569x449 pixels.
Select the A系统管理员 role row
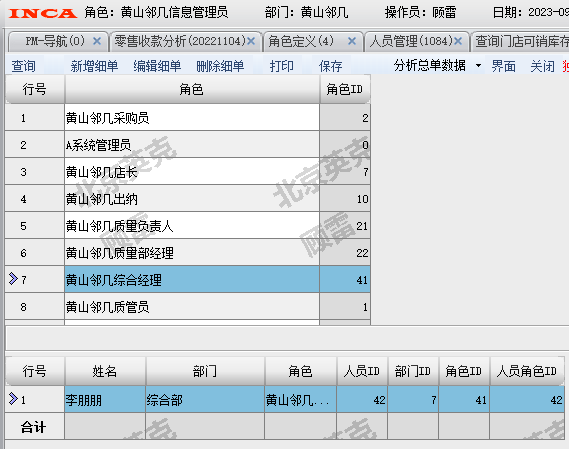click(x=188, y=145)
